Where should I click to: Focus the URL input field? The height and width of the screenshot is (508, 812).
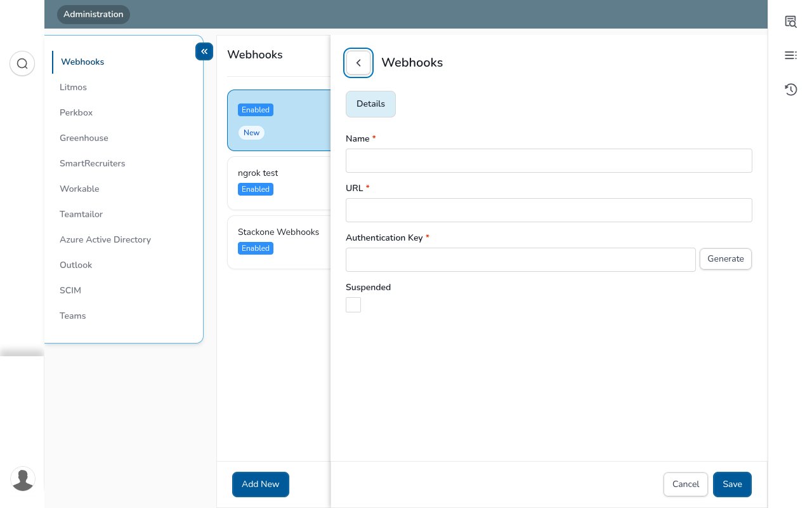pos(549,210)
